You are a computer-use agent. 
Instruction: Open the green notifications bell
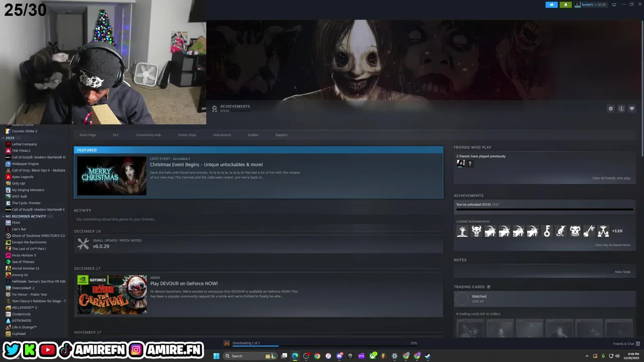566,5
